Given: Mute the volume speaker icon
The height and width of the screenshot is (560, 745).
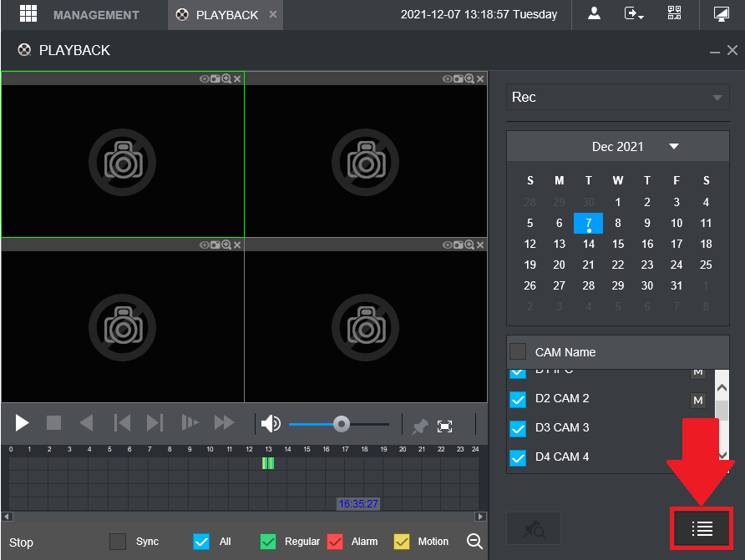Looking at the screenshot, I should [271, 423].
